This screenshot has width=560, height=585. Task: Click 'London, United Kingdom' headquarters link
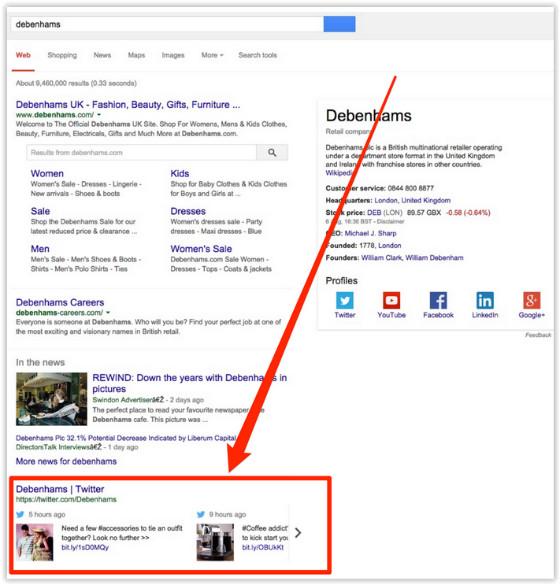click(412, 200)
